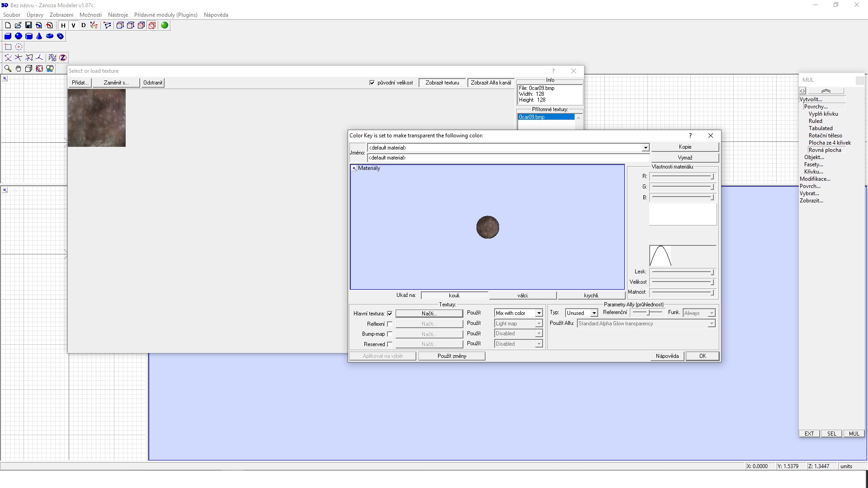Viewport: 868px width, 488px height.
Task: Pick the rectangular selection tool
Action: (8, 47)
